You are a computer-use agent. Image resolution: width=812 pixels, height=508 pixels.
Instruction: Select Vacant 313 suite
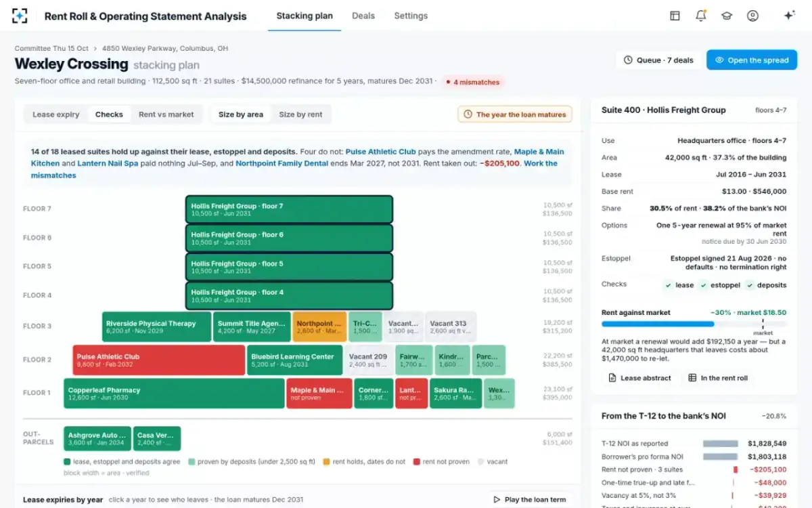[x=451, y=326]
